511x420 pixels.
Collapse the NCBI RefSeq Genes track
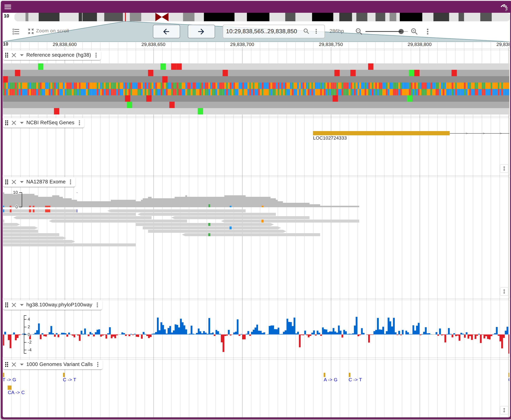coord(22,123)
